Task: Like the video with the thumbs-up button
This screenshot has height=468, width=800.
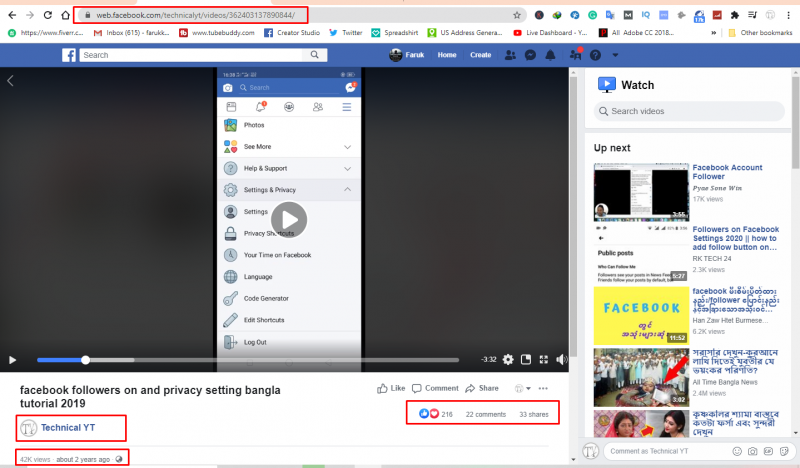Action: click(391, 388)
